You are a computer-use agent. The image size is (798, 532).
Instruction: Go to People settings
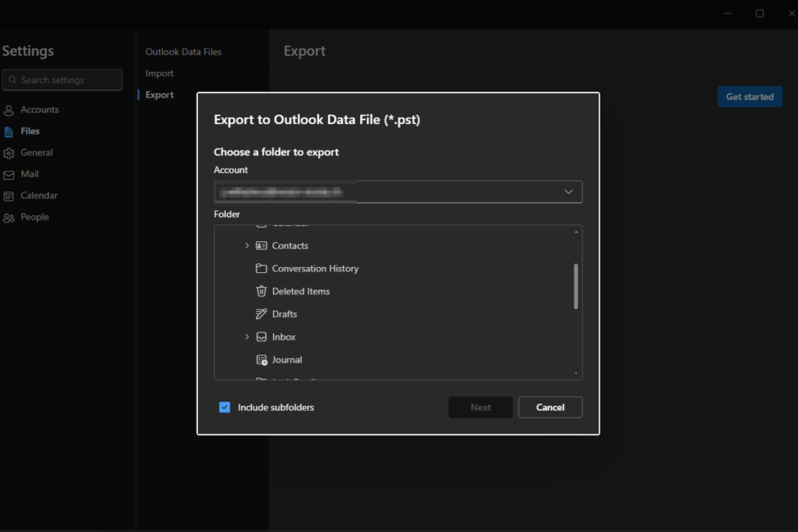35,217
